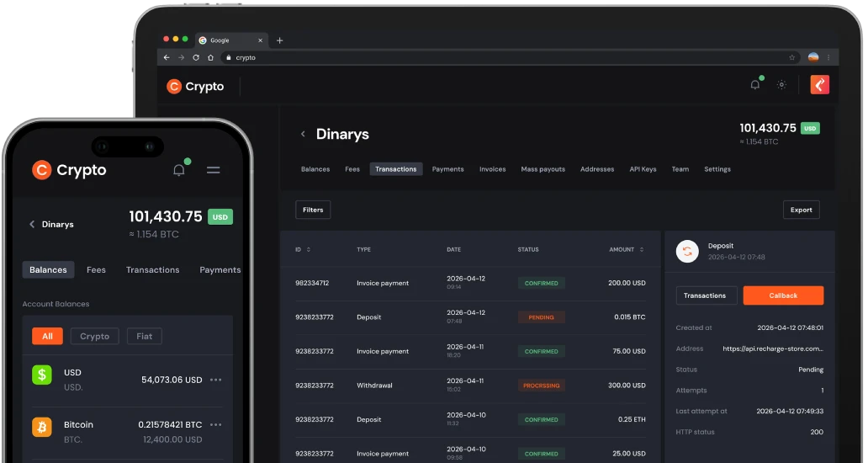Select the All balance filter
This screenshot has height=463, width=868.
pyautogui.click(x=48, y=336)
